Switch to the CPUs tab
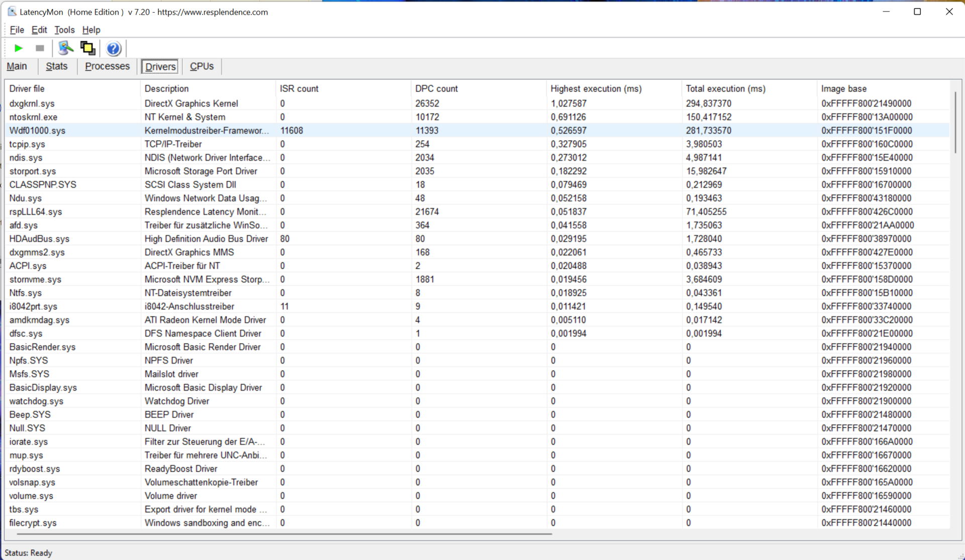The width and height of the screenshot is (965, 560). (202, 66)
